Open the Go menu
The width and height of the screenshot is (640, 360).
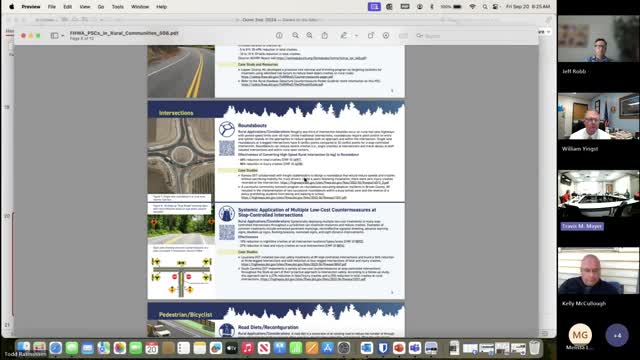click(101, 7)
